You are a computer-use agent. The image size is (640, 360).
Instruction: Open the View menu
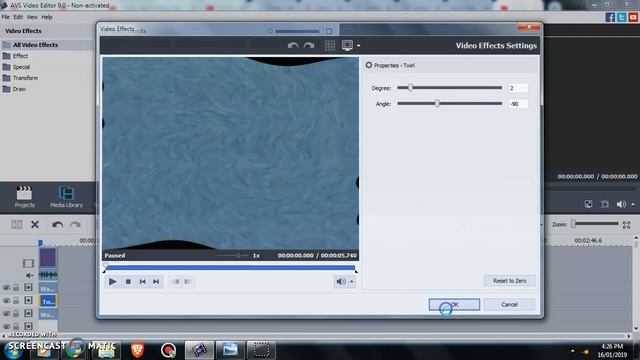[32, 17]
